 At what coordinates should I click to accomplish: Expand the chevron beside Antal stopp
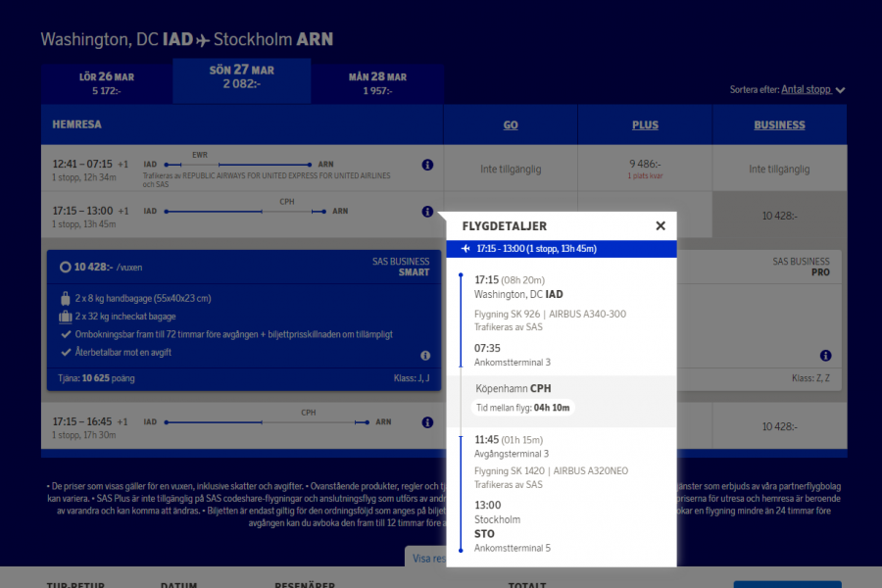pyautogui.click(x=840, y=90)
